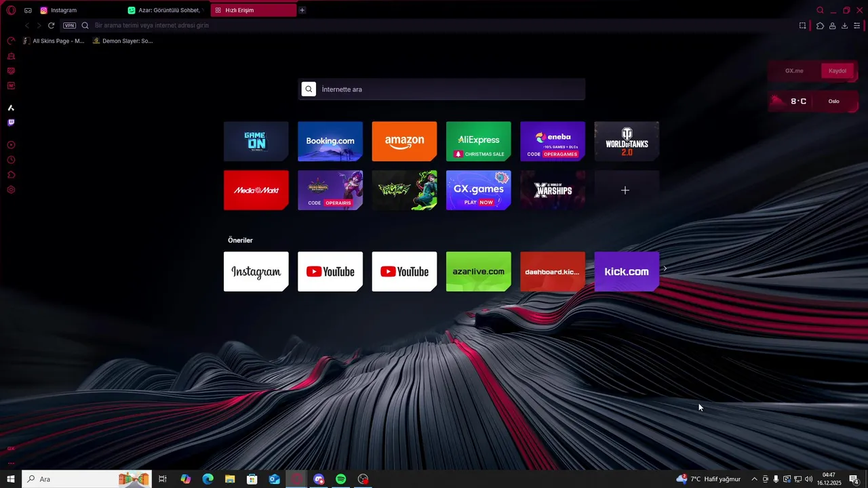Open the Twitch panel in sidebar

pyautogui.click(x=11, y=123)
